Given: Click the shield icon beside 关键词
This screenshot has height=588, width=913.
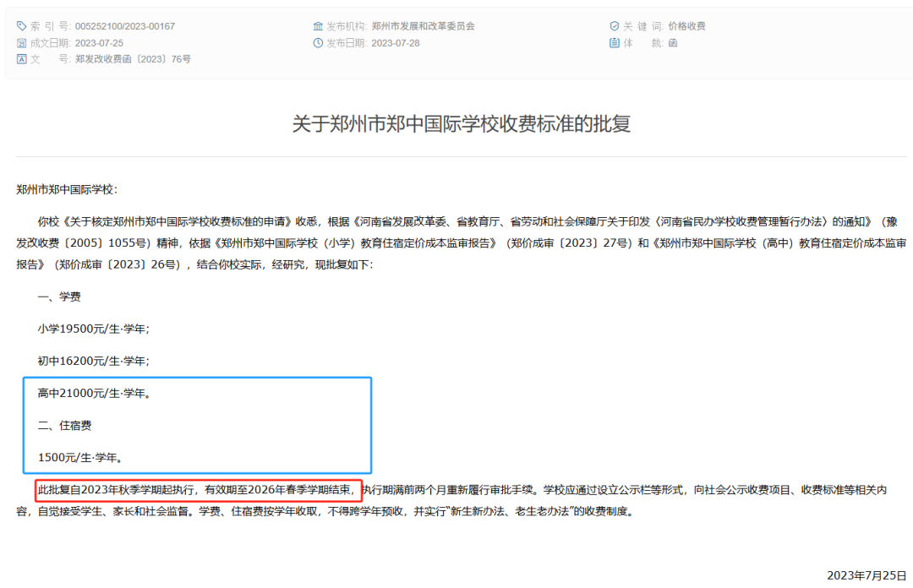Looking at the screenshot, I should [615, 26].
